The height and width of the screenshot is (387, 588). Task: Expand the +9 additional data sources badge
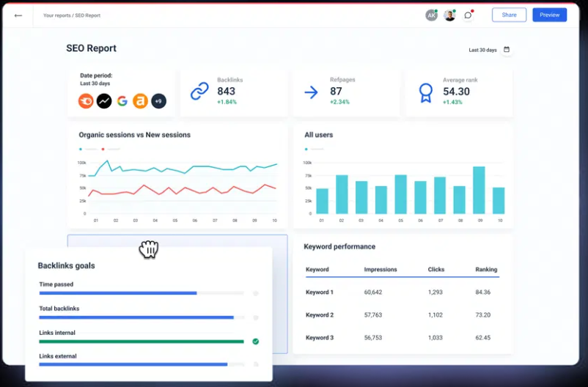(158, 101)
